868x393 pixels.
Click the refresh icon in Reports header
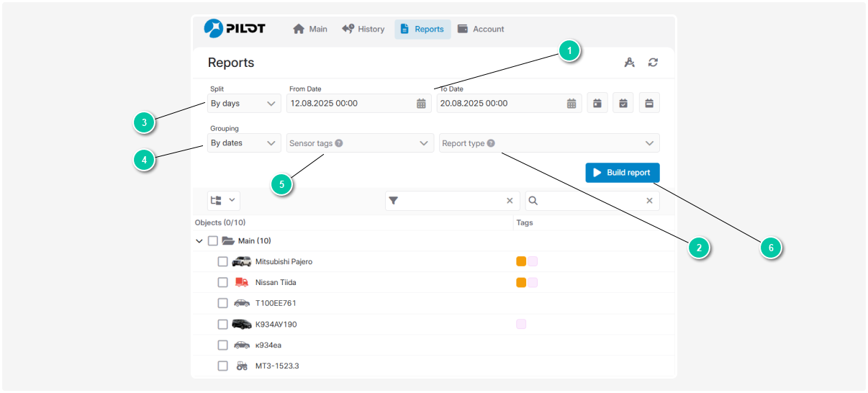point(653,63)
